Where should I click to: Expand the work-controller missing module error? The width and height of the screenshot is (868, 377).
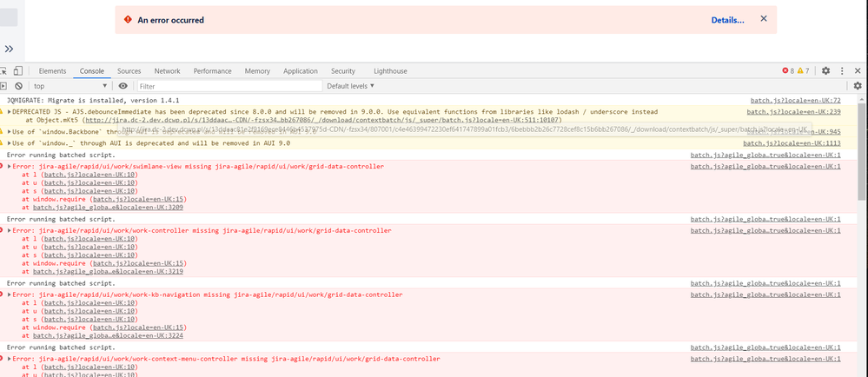[9, 230]
